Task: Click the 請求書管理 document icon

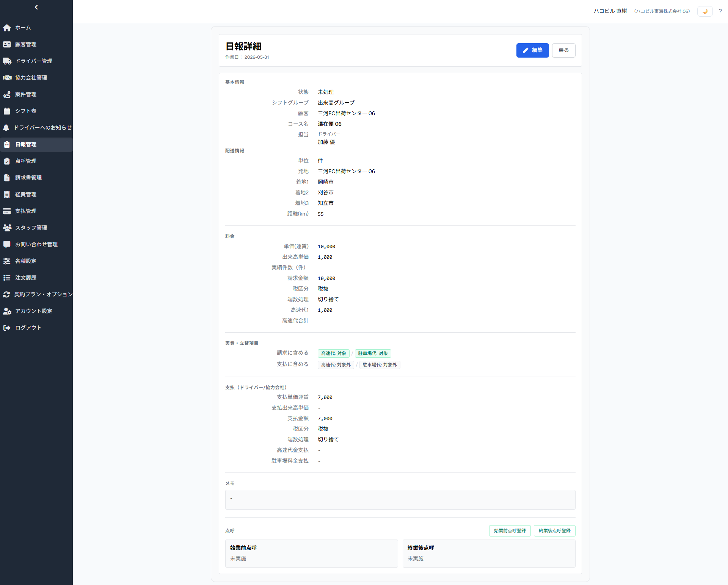Action: coord(7,178)
